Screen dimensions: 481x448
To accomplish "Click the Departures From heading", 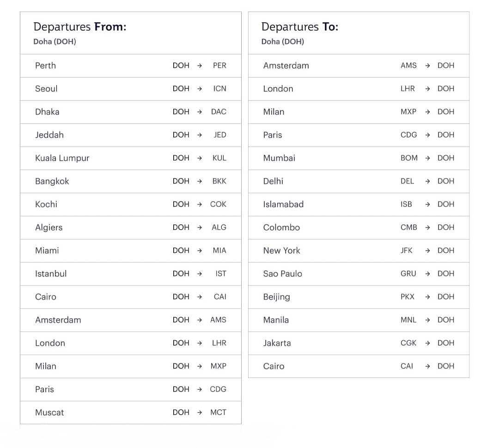I will [80, 27].
